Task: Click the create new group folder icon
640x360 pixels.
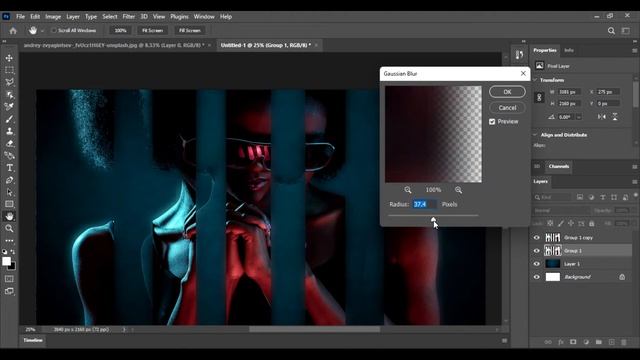Action: pos(598,342)
